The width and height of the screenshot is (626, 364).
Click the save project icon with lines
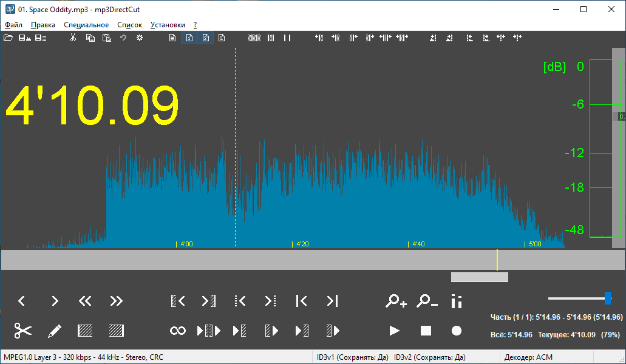pyautogui.click(x=41, y=38)
